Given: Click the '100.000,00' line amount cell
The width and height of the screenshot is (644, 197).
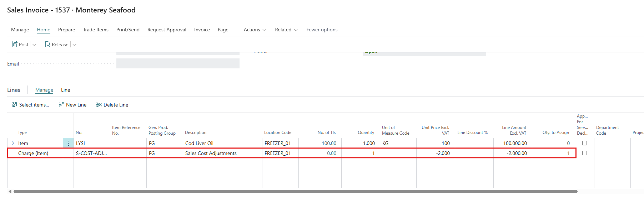Looking at the screenshot, I should 513,143.
